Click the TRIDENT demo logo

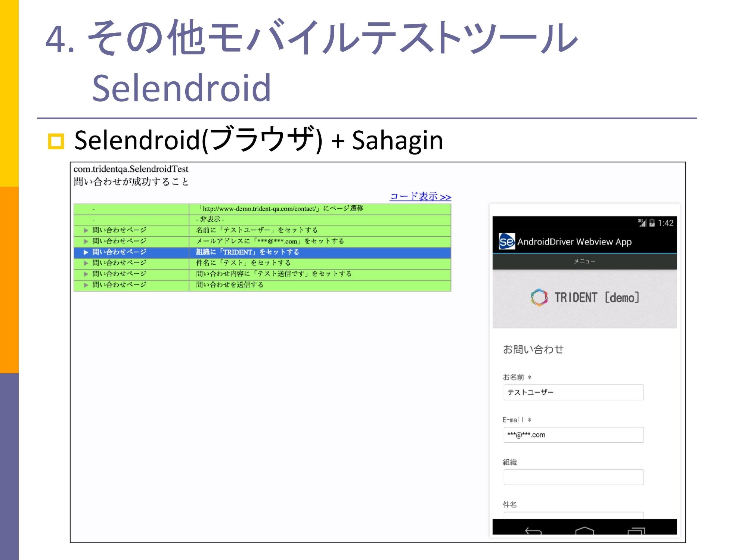[x=585, y=298]
